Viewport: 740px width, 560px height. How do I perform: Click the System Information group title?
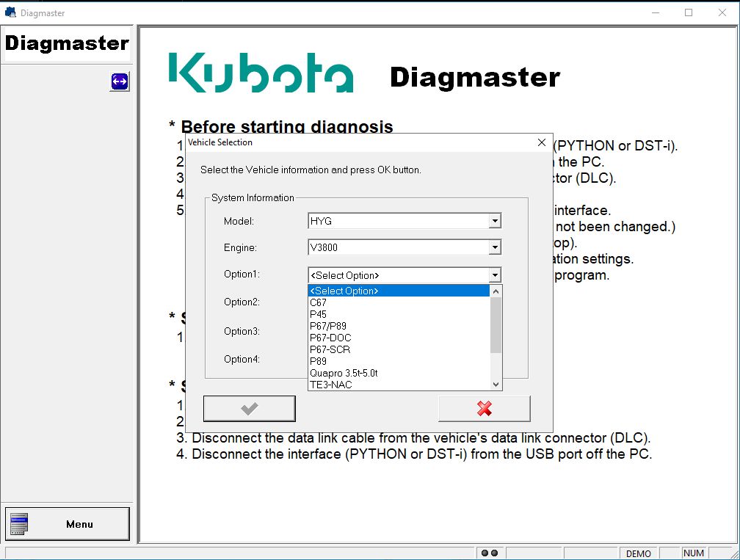click(253, 197)
